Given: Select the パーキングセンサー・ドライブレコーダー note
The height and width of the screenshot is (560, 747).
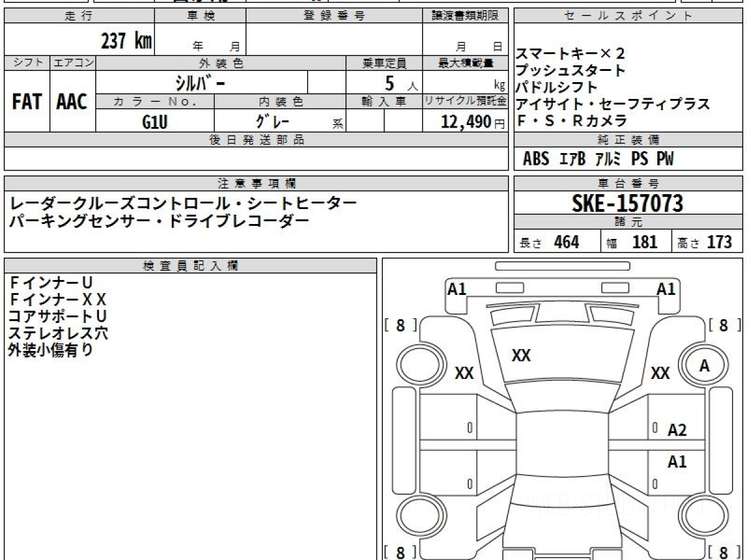Looking at the screenshot, I should click(159, 221).
